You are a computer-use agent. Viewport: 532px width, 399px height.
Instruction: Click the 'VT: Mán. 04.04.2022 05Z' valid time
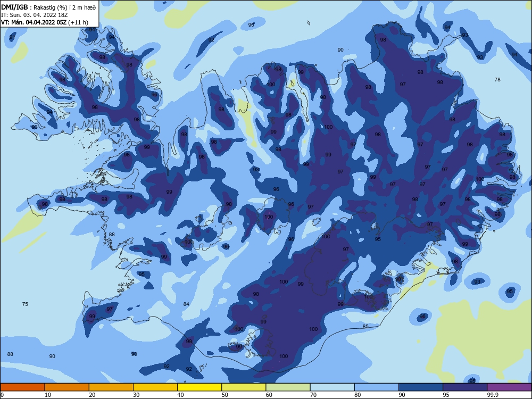[34, 22]
